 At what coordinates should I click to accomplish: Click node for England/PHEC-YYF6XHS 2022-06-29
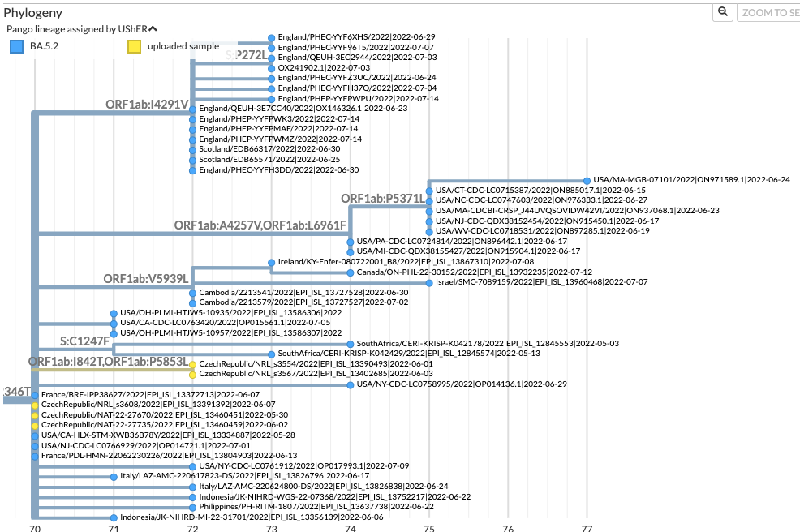point(272,38)
